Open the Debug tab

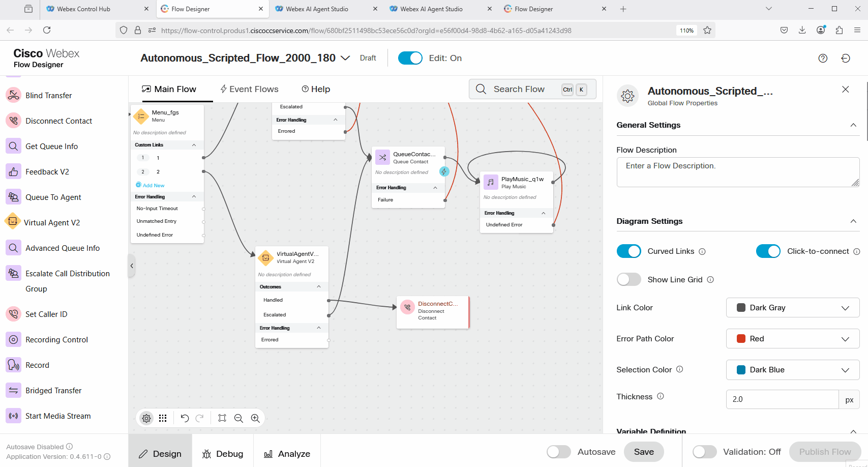point(223,454)
